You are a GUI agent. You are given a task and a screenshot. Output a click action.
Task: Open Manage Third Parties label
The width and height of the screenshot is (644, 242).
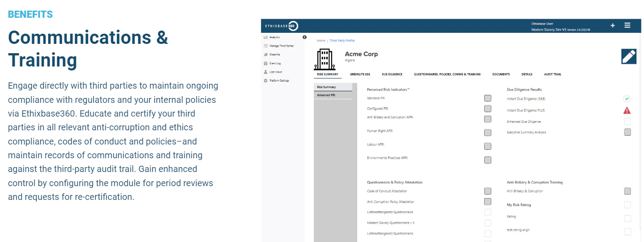[x=282, y=46]
